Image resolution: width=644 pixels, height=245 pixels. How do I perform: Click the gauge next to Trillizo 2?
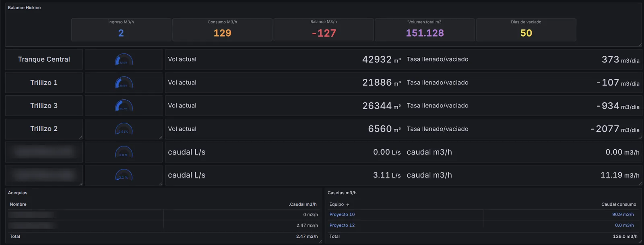tap(124, 129)
